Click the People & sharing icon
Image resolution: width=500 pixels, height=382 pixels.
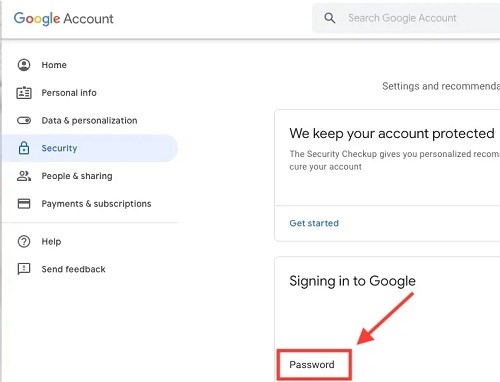(24, 176)
